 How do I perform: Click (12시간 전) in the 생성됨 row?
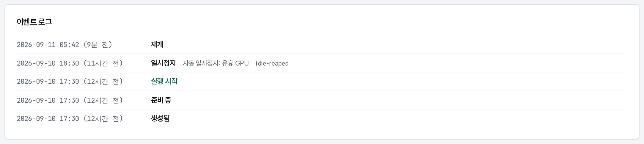pos(103,119)
